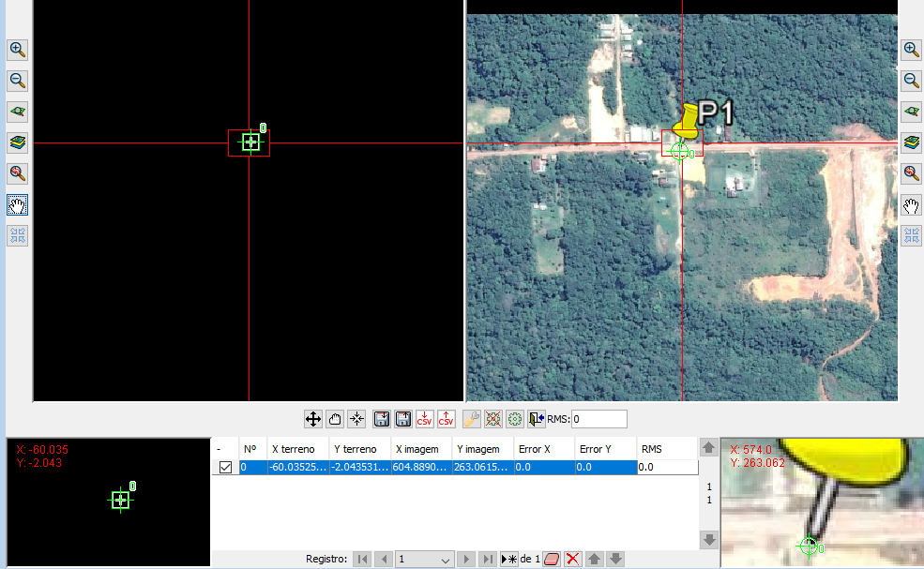Click the previous zoom magnifier beside the right view
This screenshot has height=569, width=924.
(x=911, y=173)
